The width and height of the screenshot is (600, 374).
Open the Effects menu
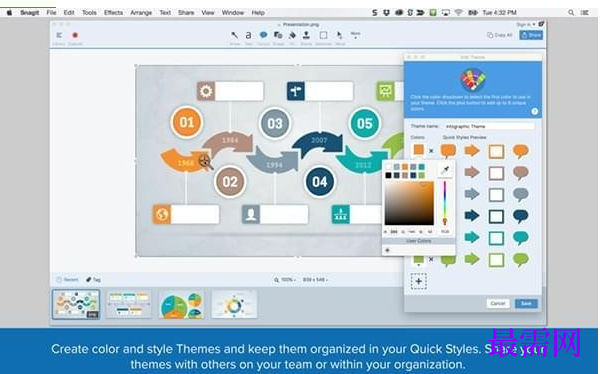[x=113, y=13]
